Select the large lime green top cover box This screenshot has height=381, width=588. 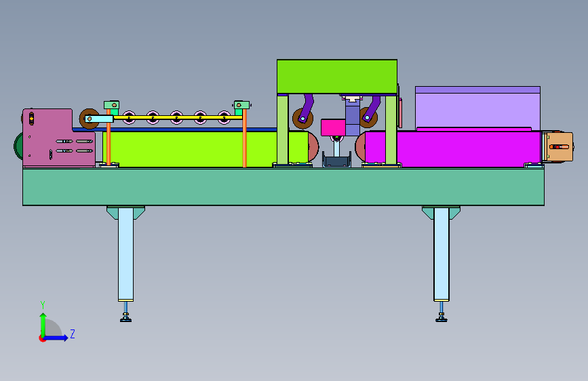tap(337, 77)
